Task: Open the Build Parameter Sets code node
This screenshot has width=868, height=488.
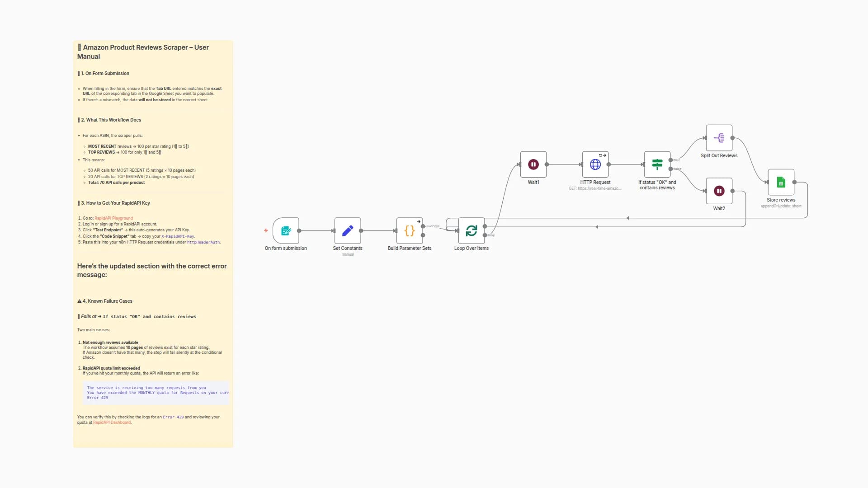Action: coord(409,230)
